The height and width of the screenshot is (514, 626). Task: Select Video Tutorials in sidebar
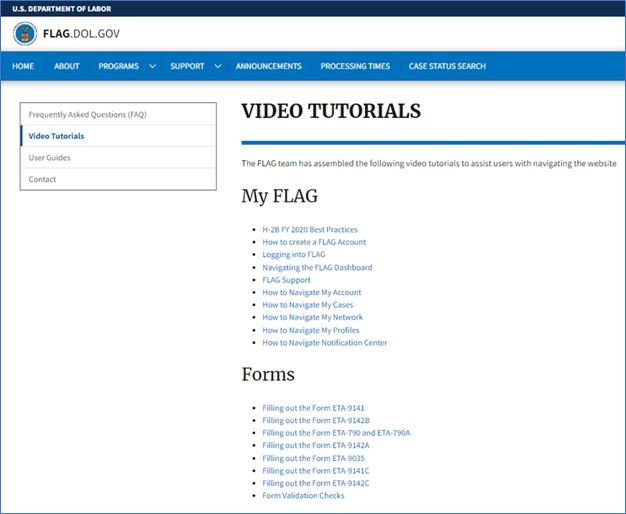click(56, 136)
